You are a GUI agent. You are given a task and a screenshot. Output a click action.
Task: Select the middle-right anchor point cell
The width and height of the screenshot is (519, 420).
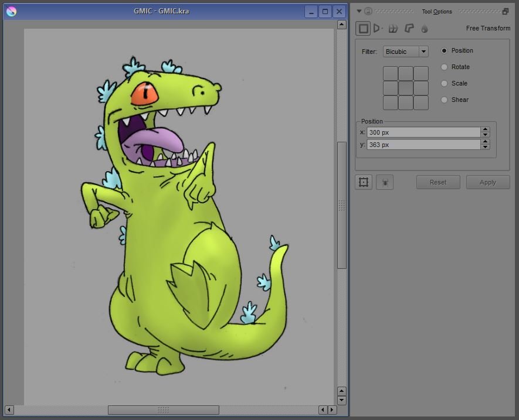click(420, 88)
